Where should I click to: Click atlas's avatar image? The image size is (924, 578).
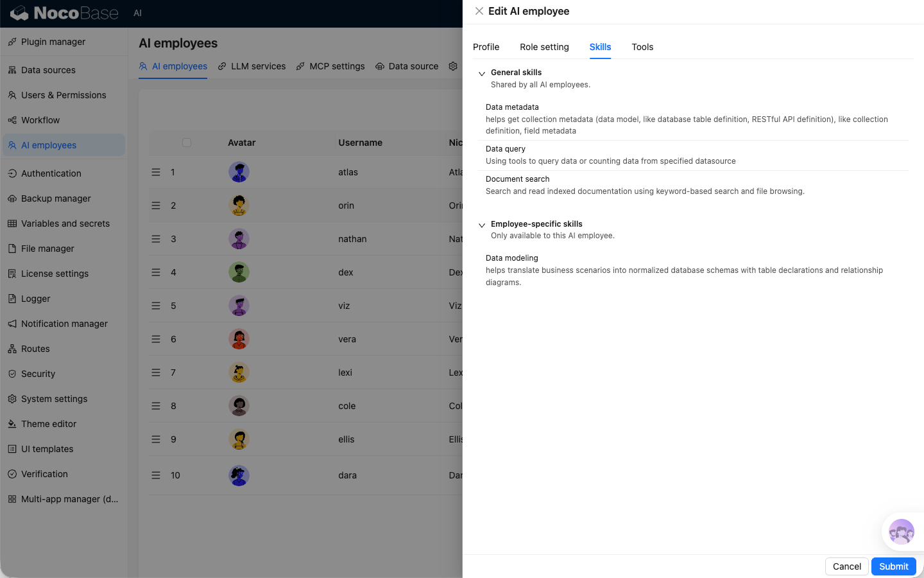239,172
